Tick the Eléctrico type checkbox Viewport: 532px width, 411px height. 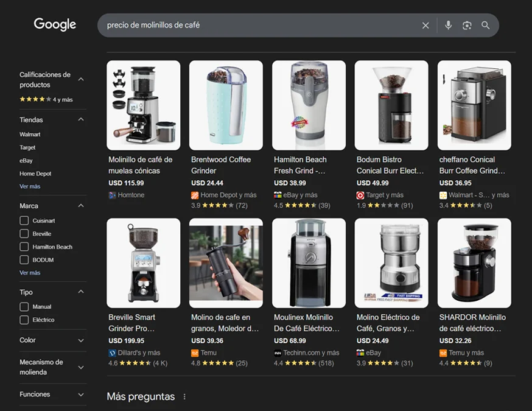(x=24, y=320)
